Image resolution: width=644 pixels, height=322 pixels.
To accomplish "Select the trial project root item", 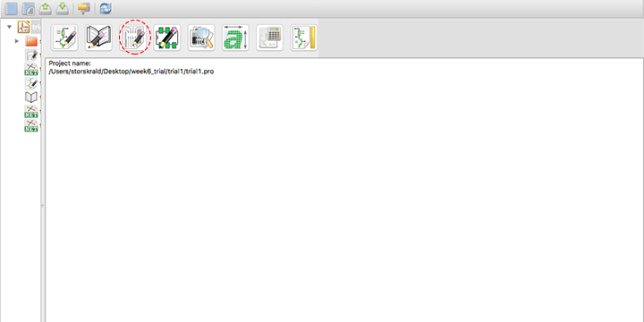I will tap(30, 27).
